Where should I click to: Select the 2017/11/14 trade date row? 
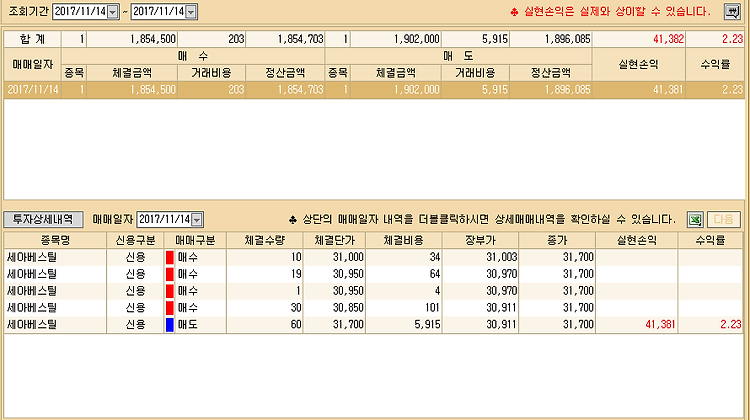coord(374,89)
